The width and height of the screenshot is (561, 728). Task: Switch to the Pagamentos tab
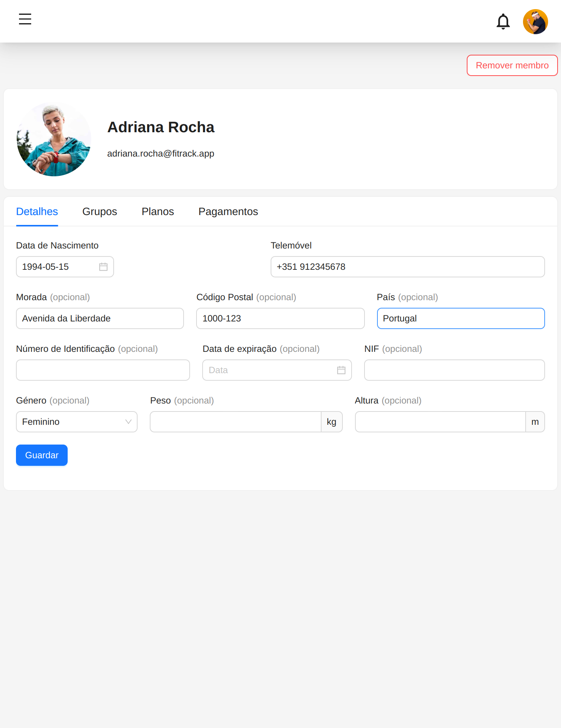point(228,212)
